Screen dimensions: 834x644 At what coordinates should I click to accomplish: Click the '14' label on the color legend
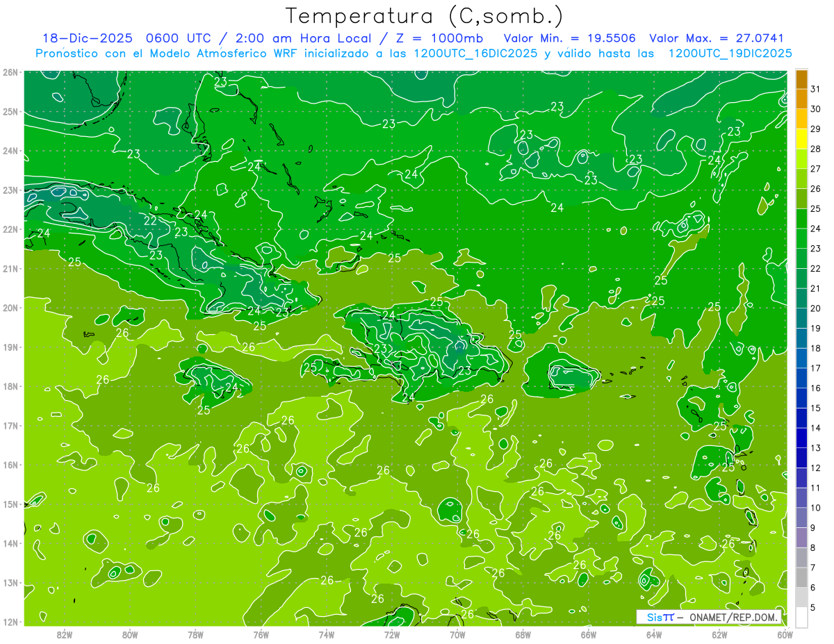(x=816, y=428)
